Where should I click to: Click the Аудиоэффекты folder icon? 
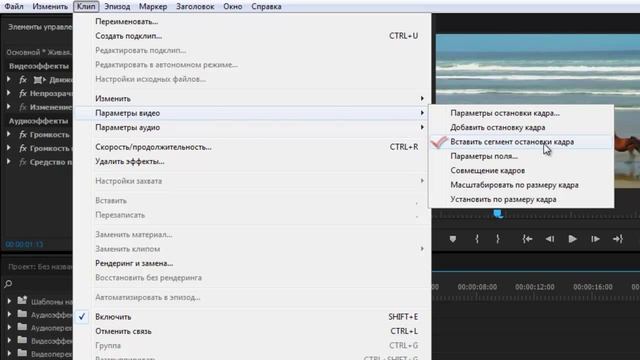click(x=22, y=314)
